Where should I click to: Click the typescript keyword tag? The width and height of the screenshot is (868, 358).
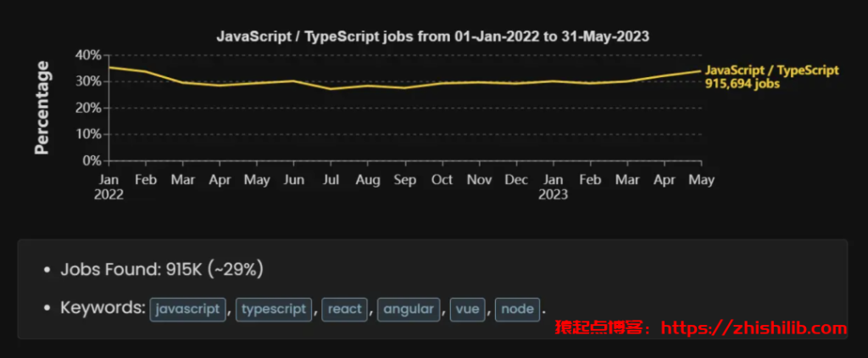coord(274,310)
